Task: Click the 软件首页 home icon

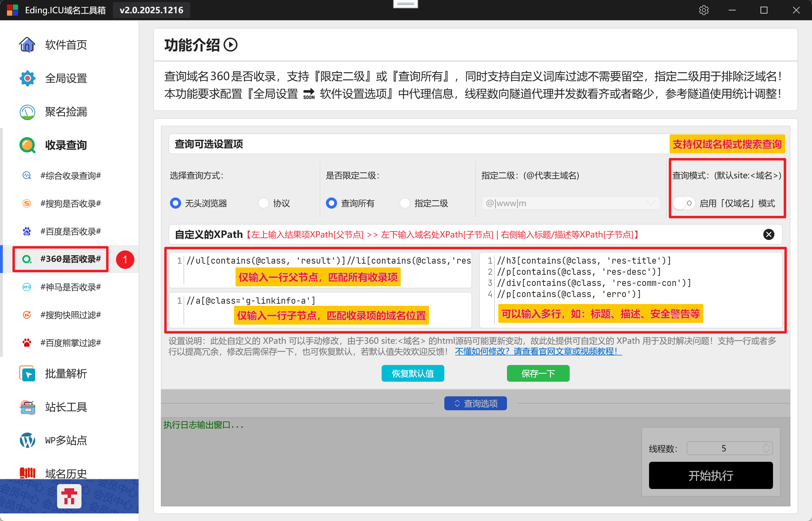Action: [27, 45]
